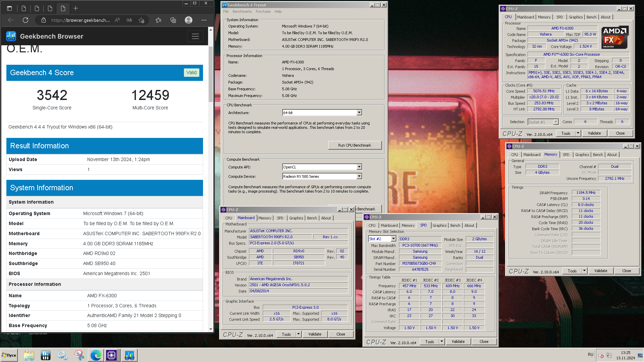Switch to SPD tab in top-right CPU-Z
This screenshot has height=362, width=644.
coord(559,17)
